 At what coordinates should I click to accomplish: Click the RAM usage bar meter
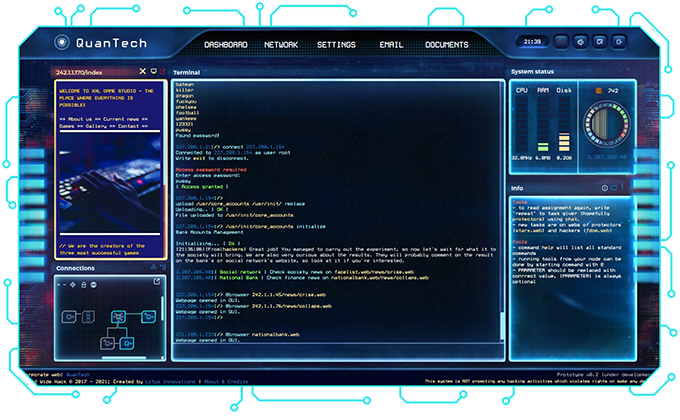(x=542, y=125)
